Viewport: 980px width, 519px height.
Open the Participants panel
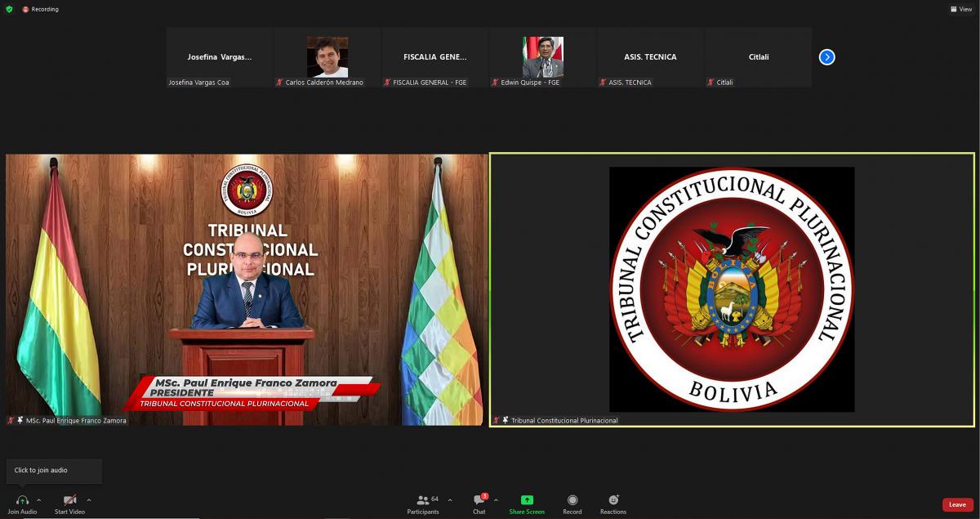(423, 500)
